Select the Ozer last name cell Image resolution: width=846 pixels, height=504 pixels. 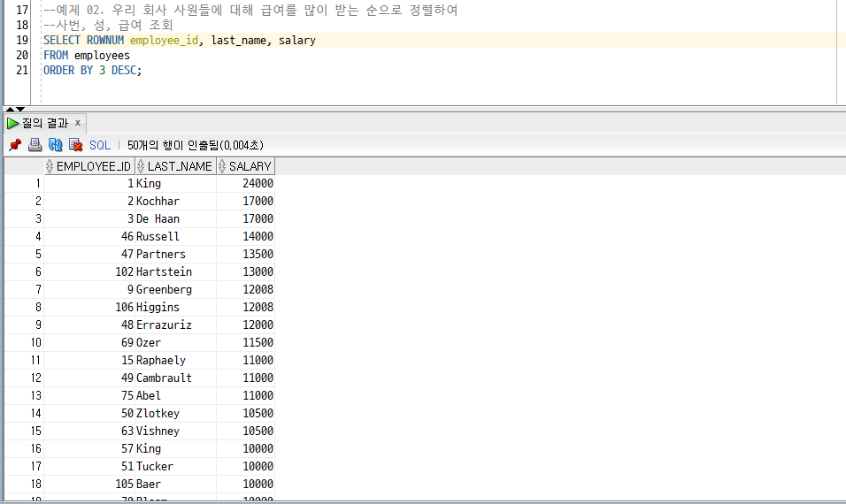175,343
